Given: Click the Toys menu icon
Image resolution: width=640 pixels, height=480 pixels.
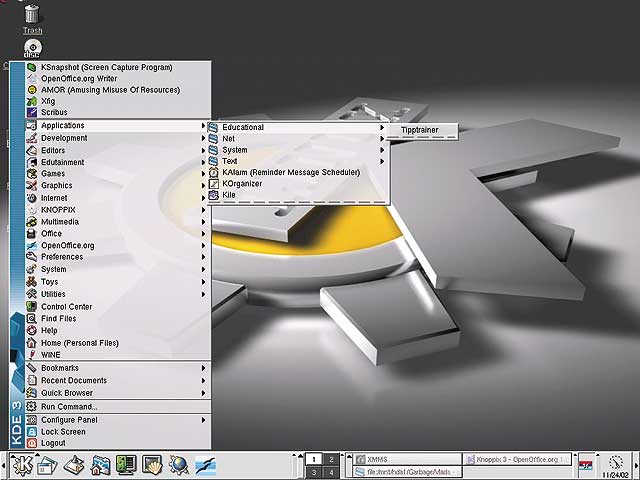Looking at the screenshot, I should [31, 282].
